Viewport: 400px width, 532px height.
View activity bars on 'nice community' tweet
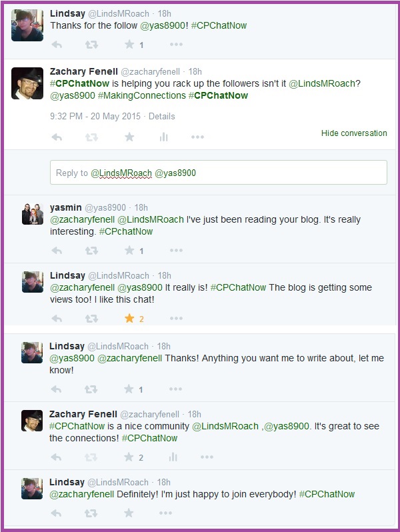[x=173, y=457]
